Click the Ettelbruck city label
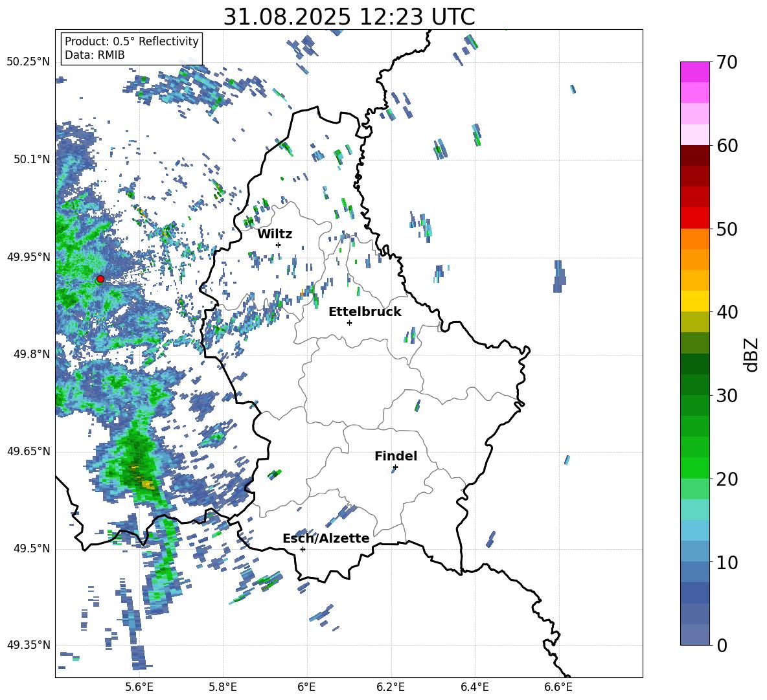The height and width of the screenshot is (700, 767). pos(365,312)
